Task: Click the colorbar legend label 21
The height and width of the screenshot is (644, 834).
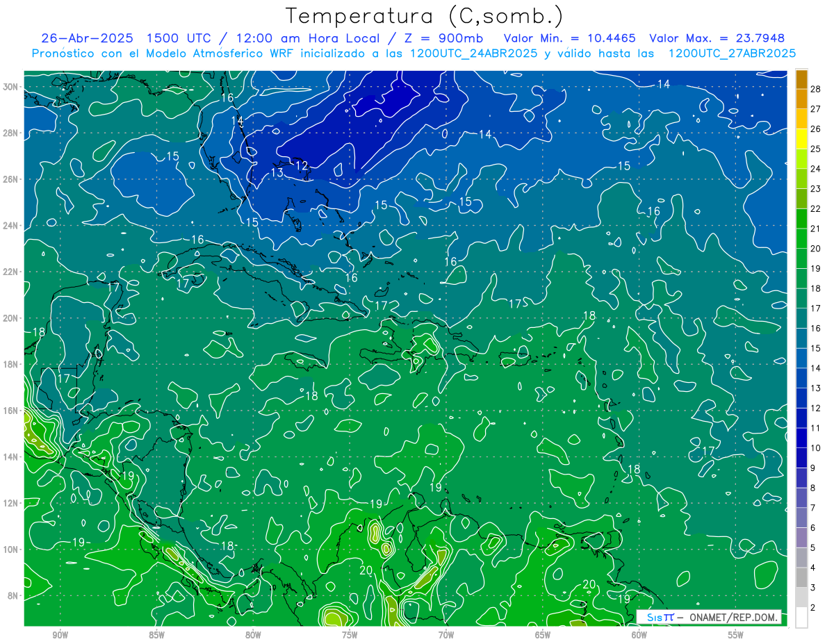Action: tap(816, 229)
